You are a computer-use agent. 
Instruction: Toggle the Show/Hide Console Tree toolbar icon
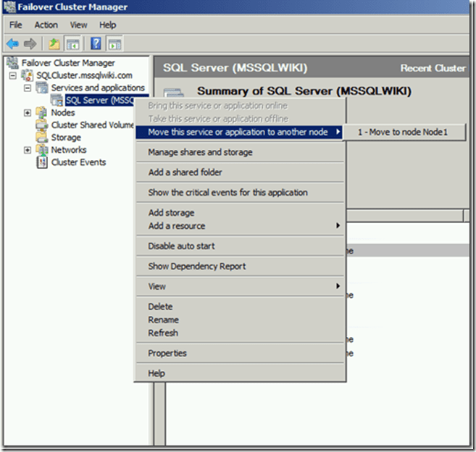click(x=72, y=43)
